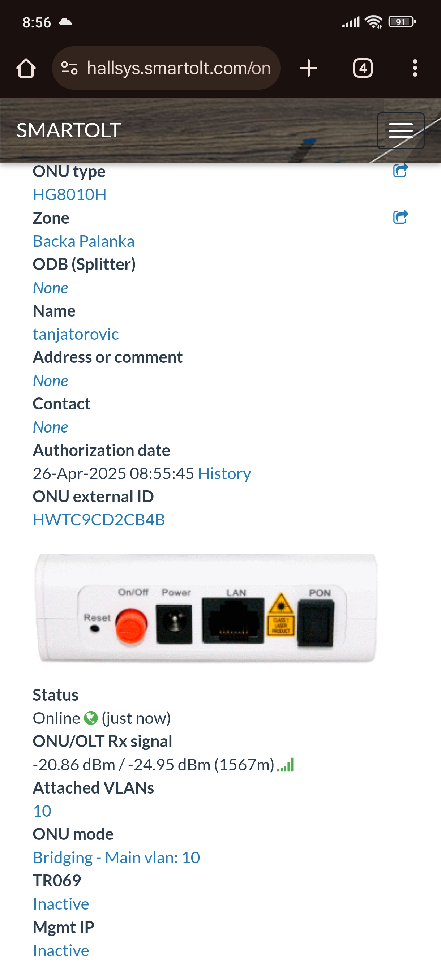
Task: Click the edit icon beside ONU type
Action: tap(400, 171)
